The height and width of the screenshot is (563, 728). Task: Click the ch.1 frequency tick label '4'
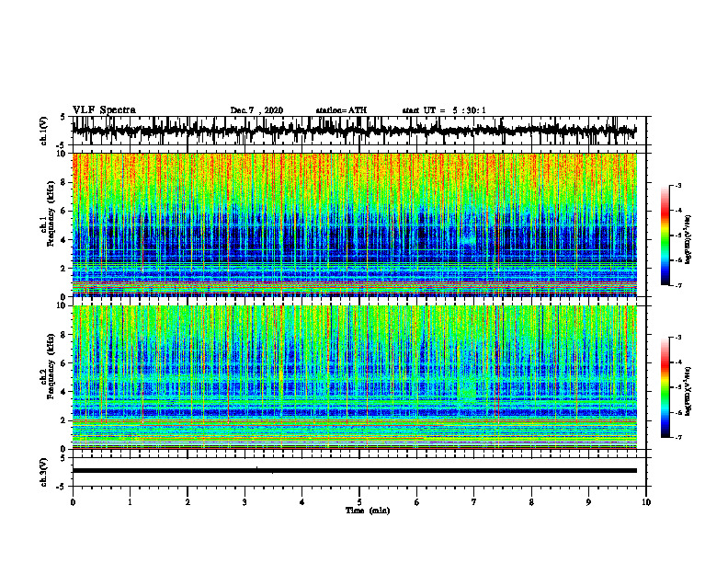coord(63,240)
